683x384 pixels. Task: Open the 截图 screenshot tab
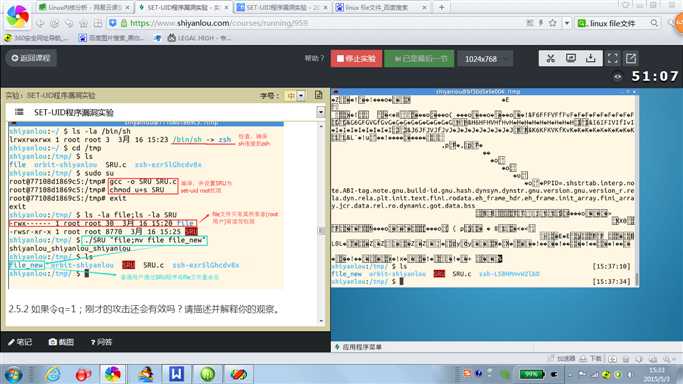(x=61, y=342)
